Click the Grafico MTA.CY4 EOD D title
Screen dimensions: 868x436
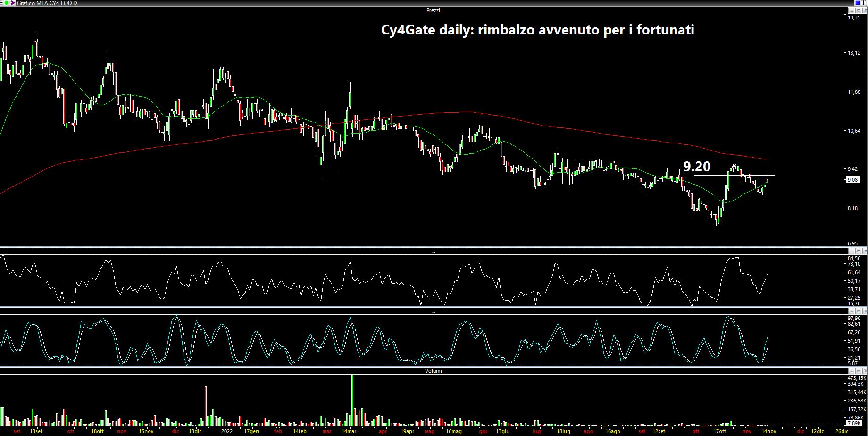47,3
